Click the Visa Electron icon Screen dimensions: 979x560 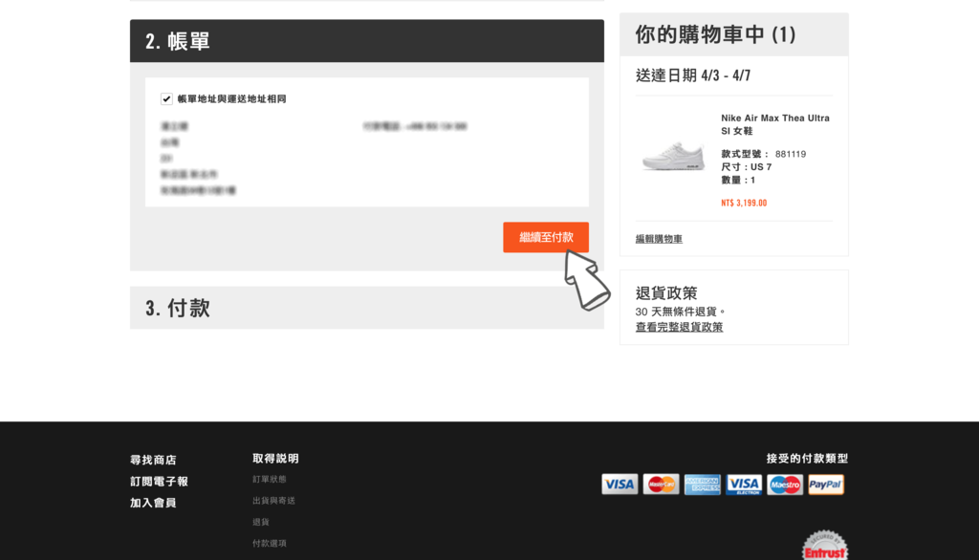coord(744,484)
